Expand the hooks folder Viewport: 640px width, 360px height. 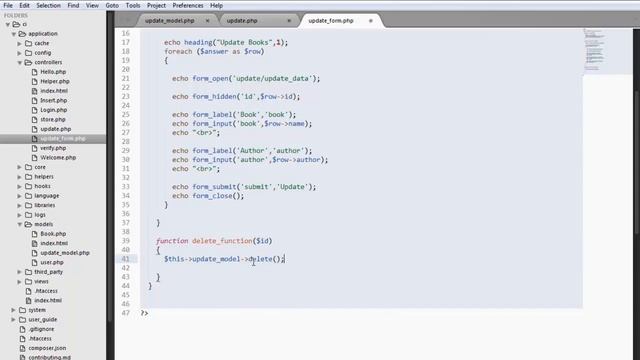coord(20,186)
